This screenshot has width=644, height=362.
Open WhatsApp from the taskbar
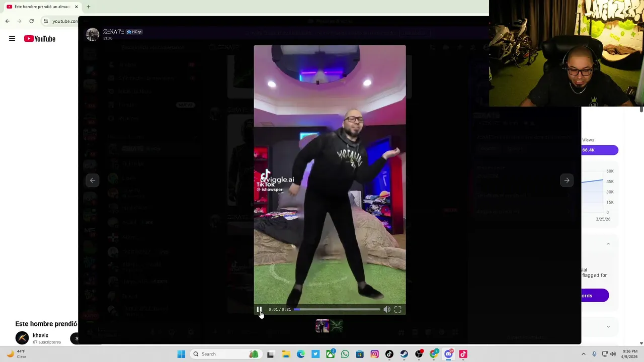345,354
